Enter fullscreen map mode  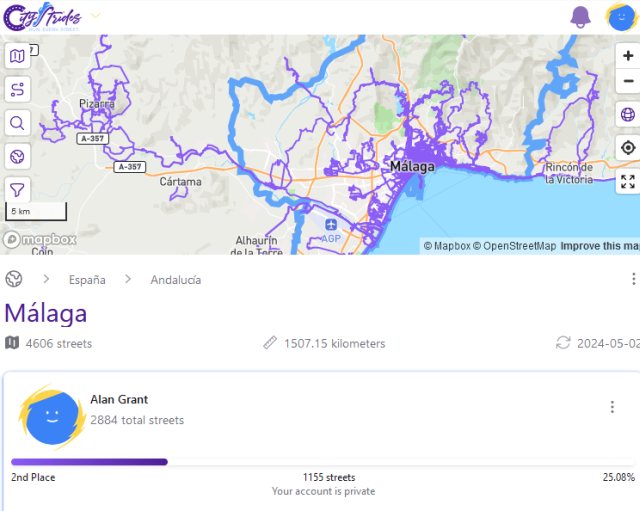pos(628,182)
